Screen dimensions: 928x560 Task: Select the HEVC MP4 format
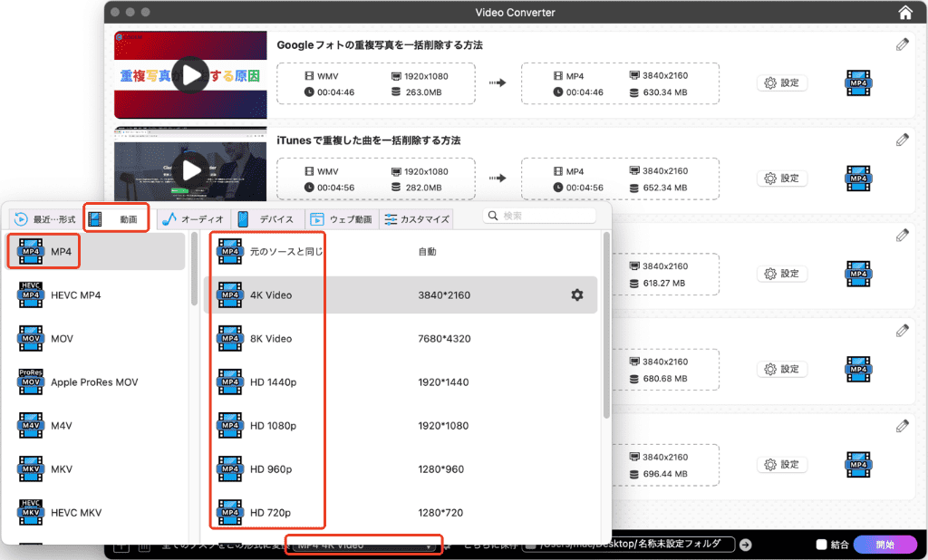click(x=76, y=294)
